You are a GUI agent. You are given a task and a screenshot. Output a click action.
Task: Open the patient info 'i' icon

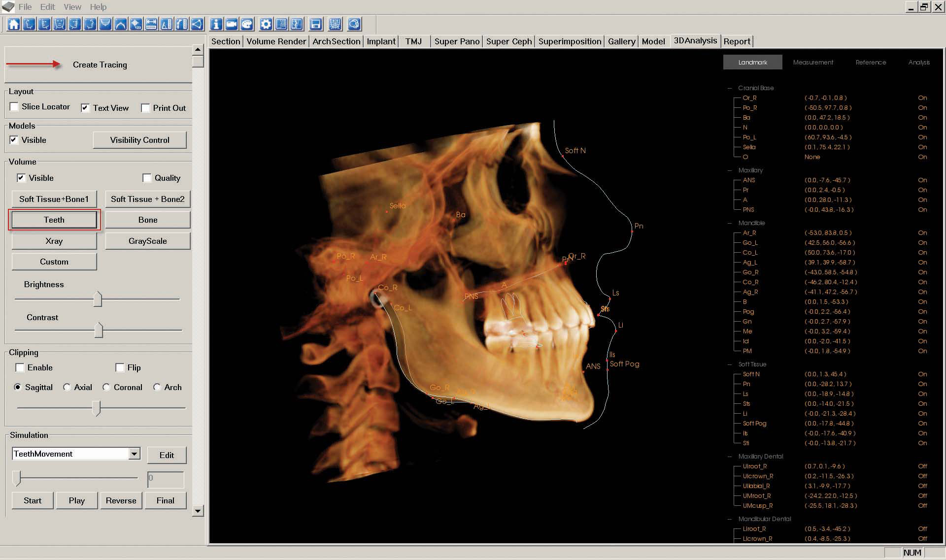pyautogui.click(x=216, y=24)
